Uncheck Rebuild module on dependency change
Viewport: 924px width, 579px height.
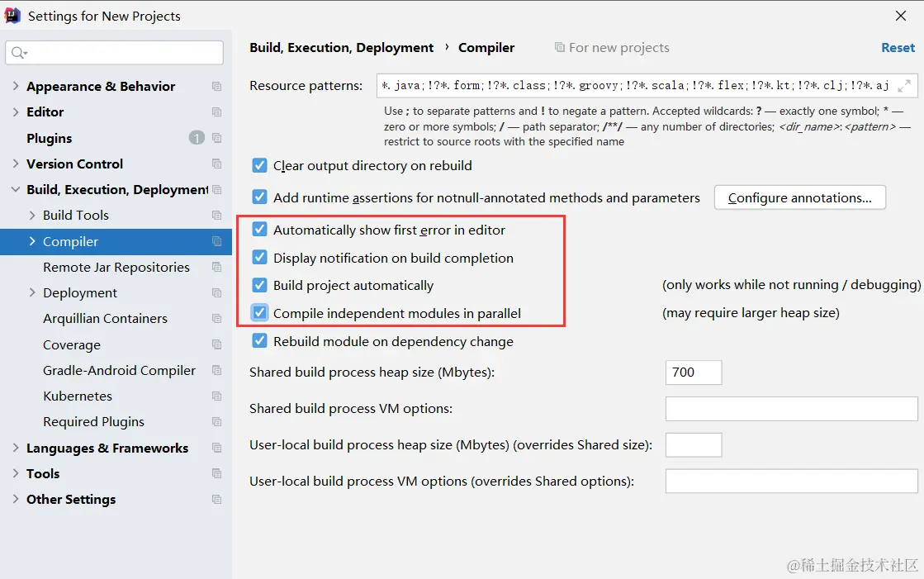coord(259,341)
